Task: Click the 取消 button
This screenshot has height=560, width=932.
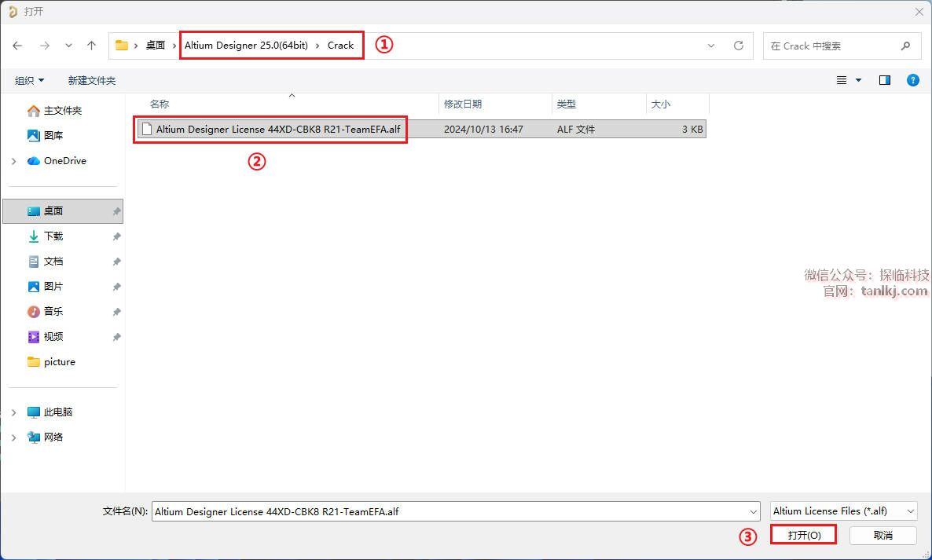Action: pos(882,535)
